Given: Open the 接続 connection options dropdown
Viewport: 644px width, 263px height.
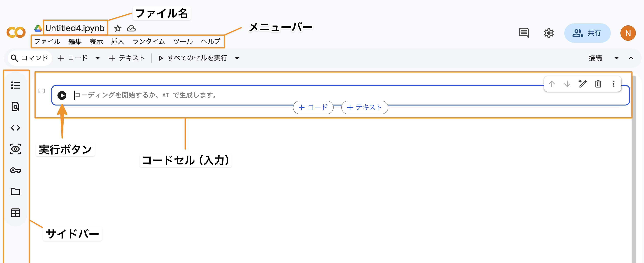Looking at the screenshot, I should coord(617,58).
